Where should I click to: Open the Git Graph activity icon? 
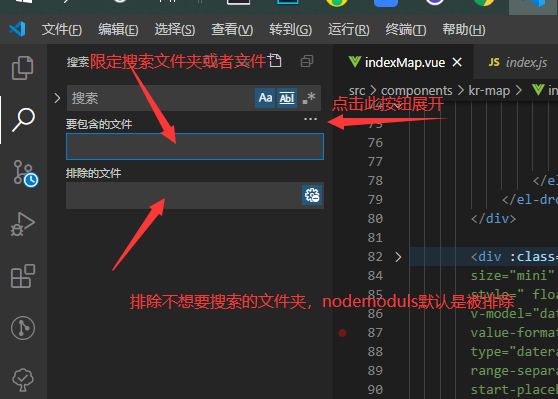click(23, 328)
